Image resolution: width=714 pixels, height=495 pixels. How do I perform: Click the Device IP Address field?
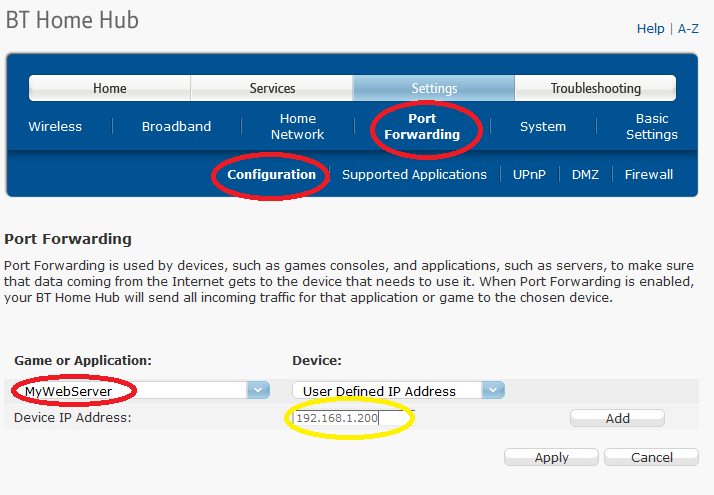[336, 418]
